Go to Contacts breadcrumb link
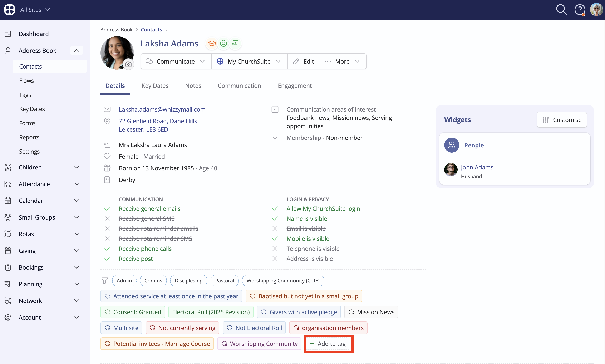This screenshot has height=364, width=605. pyautogui.click(x=151, y=30)
